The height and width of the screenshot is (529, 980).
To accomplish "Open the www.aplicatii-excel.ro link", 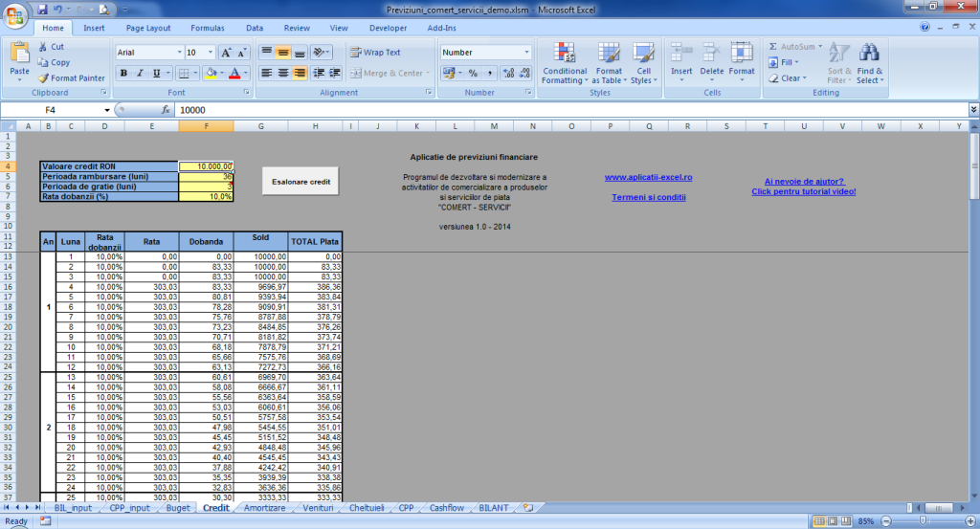I will [x=648, y=177].
